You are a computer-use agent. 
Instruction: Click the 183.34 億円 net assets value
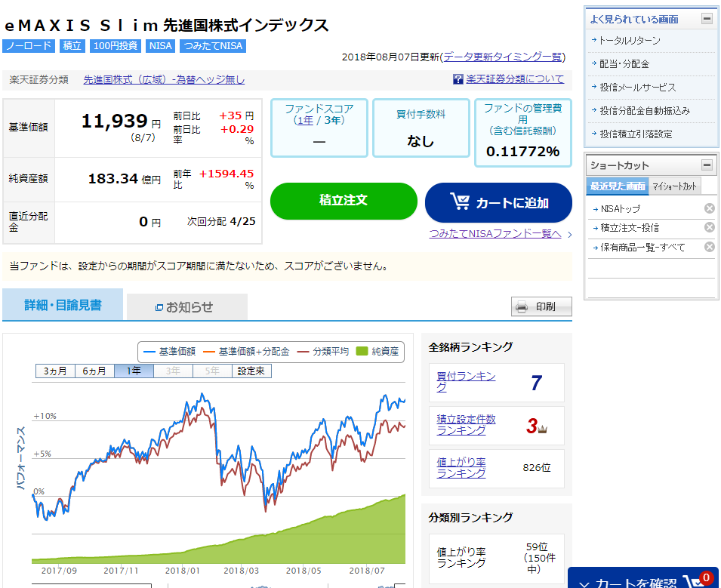coord(124,179)
